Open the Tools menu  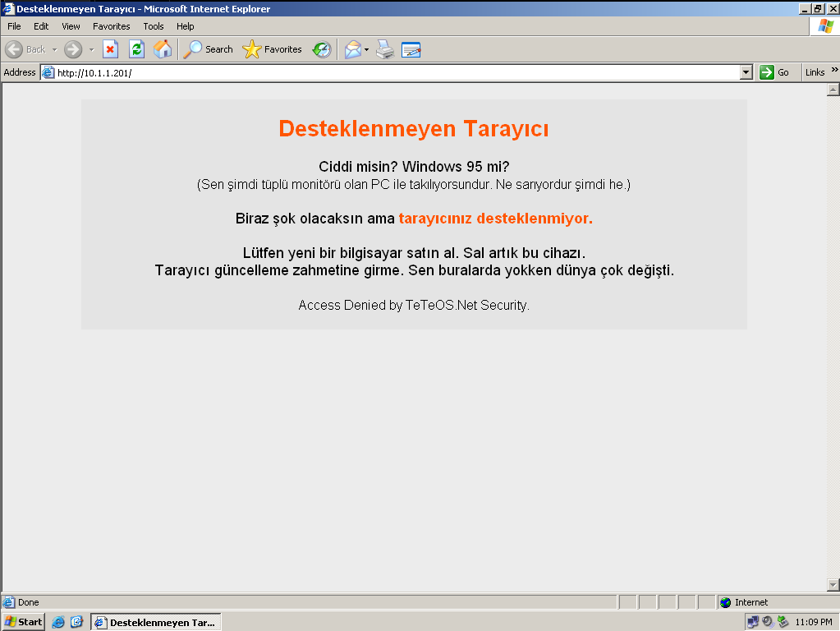point(154,26)
